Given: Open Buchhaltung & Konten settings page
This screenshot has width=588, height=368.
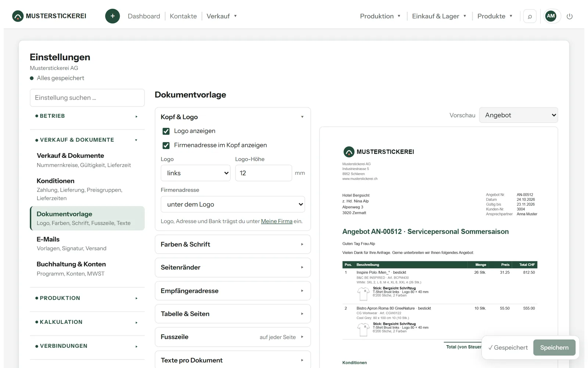Looking at the screenshot, I should [x=87, y=269].
